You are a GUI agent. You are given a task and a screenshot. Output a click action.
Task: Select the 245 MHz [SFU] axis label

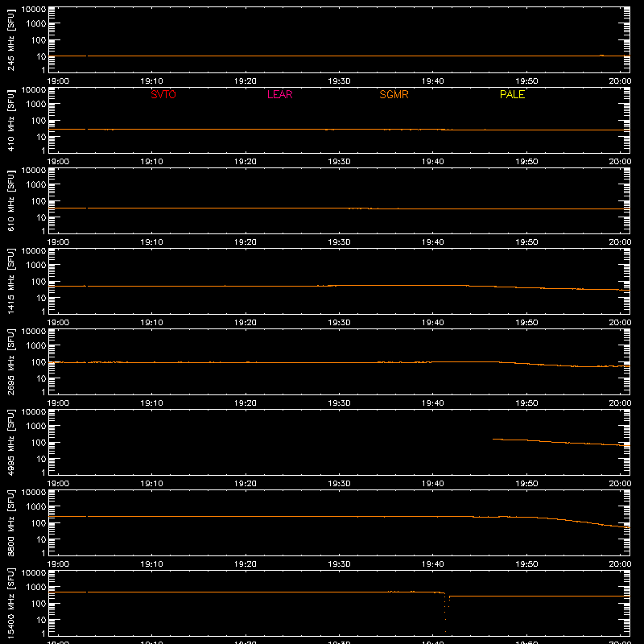click(x=10, y=39)
